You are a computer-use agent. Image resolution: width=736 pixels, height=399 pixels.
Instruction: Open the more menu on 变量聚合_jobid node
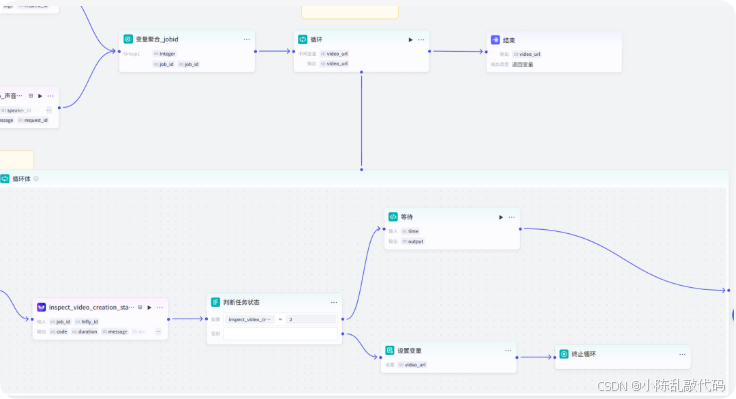point(246,39)
